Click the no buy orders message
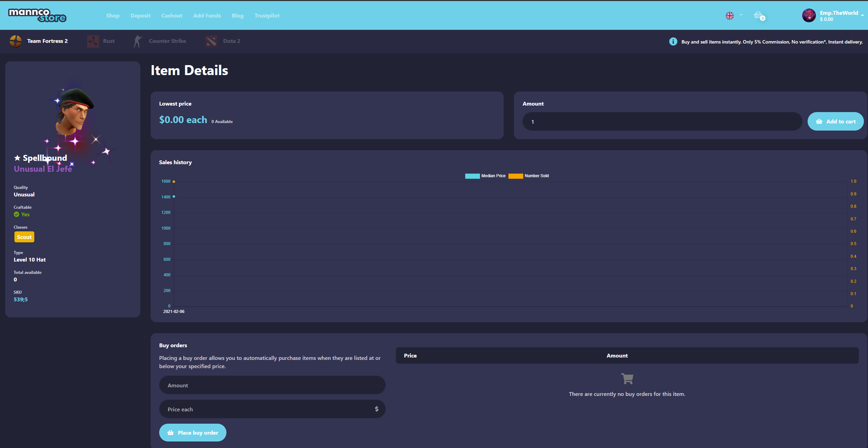This screenshot has height=448, width=868. click(x=627, y=394)
